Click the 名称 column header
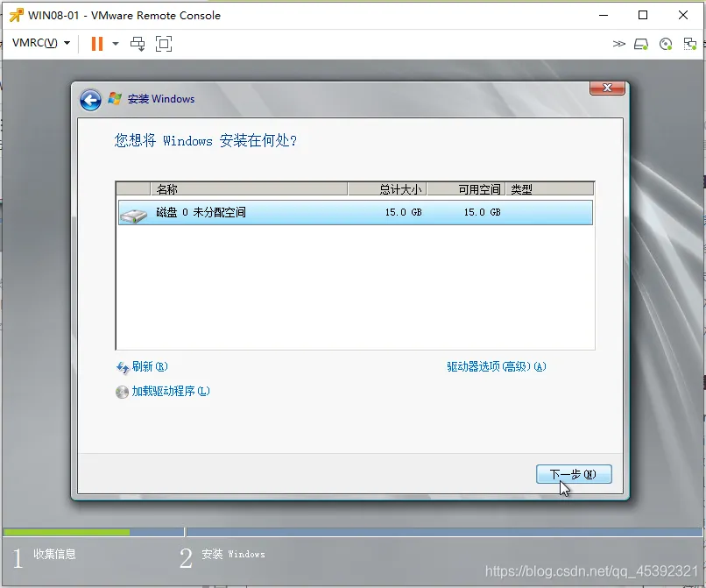Image resolution: width=706 pixels, height=588 pixels. [x=249, y=188]
